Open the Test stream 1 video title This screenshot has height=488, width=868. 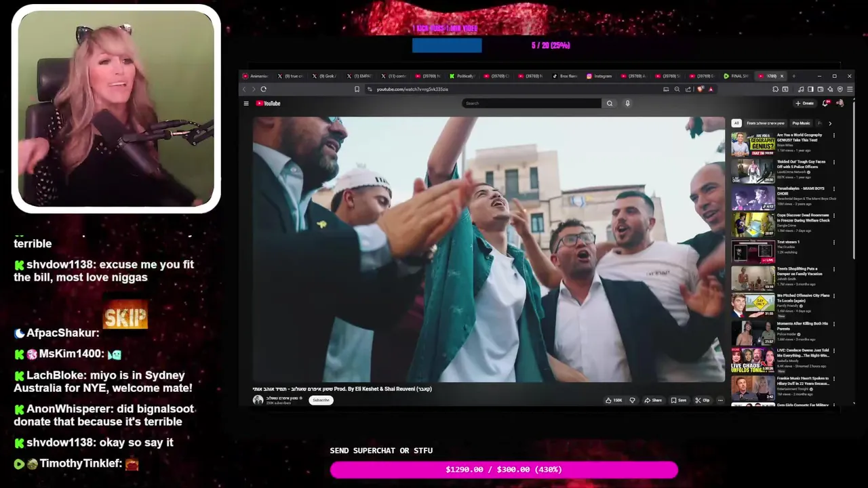[788, 242]
